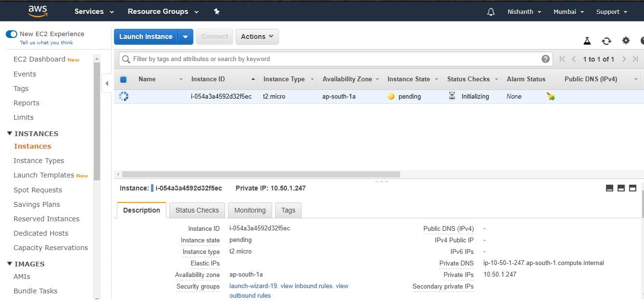Select the i-054a3a4592d32f5ec row checkbox
The image size is (644, 303).
(x=124, y=97)
